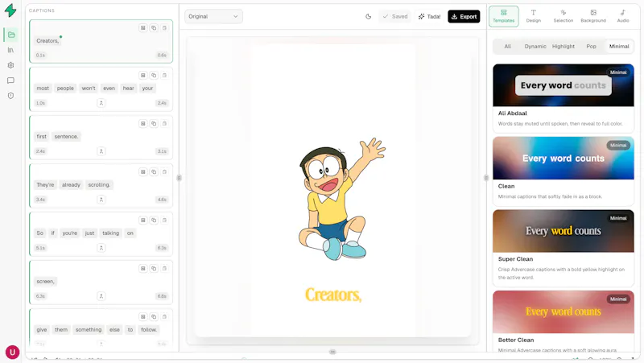Switch to the Selection tab
644x363 pixels.
coord(563,16)
